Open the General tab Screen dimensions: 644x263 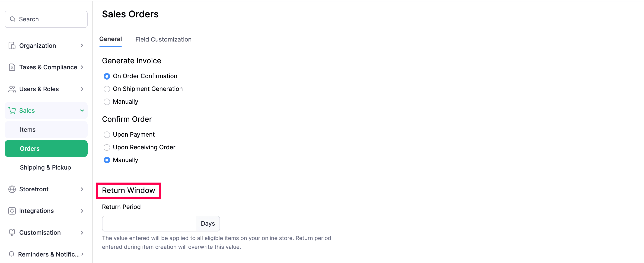[111, 39]
